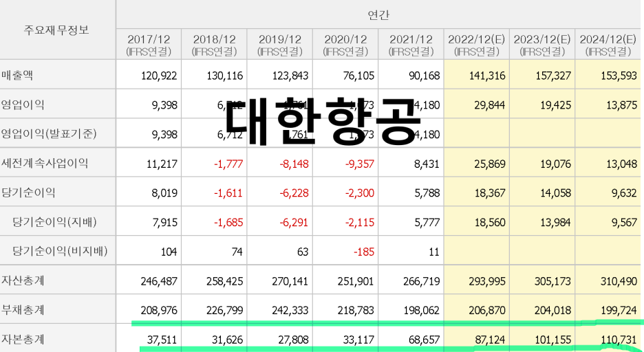
Task: Click the 매출액 row label
Action: pos(17,75)
